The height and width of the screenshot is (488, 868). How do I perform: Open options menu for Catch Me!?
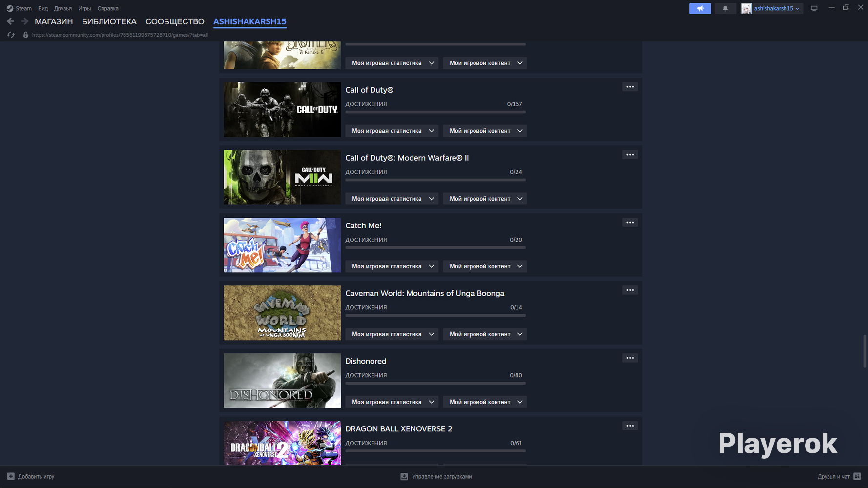pos(630,223)
